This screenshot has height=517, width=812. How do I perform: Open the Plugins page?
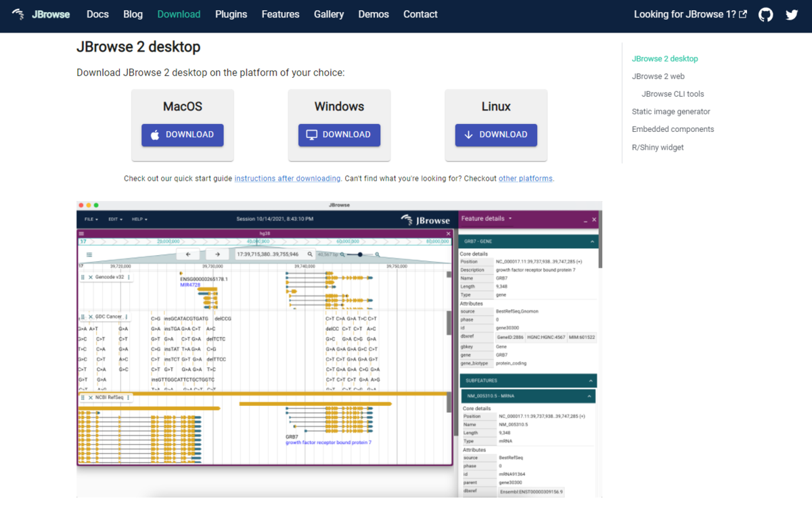231,14
